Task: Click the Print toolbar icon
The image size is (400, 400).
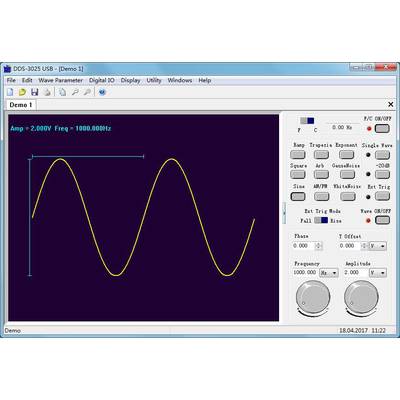Action: [x=47, y=92]
